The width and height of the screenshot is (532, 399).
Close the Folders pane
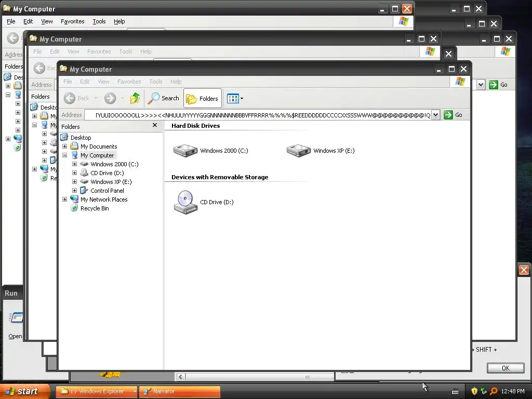click(x=155, y=125)
